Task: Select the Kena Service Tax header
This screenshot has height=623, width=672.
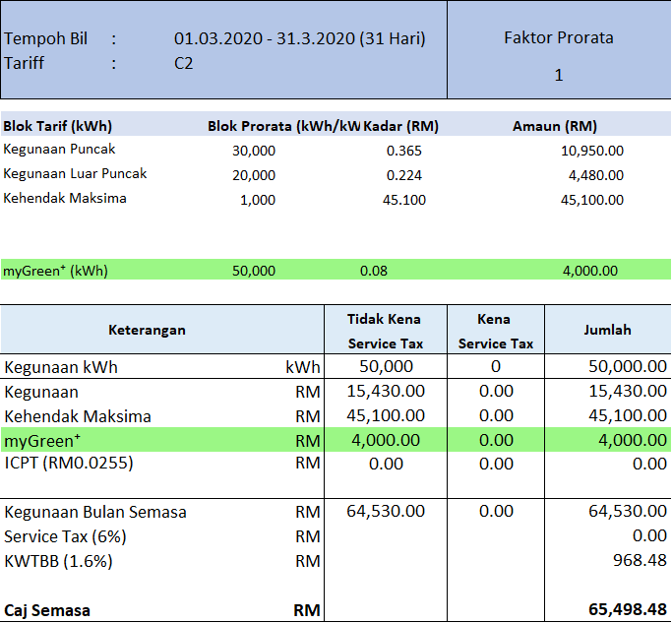Action: [496, 331]
